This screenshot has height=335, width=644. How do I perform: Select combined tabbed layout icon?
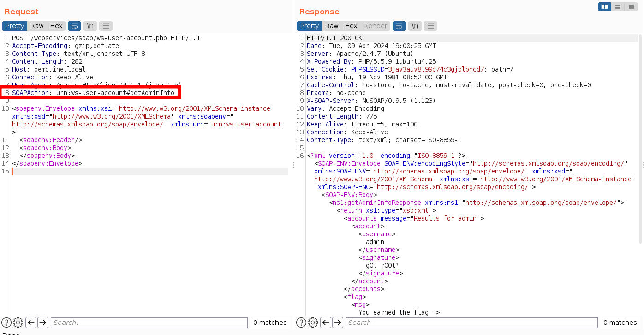tap(631, 6)
